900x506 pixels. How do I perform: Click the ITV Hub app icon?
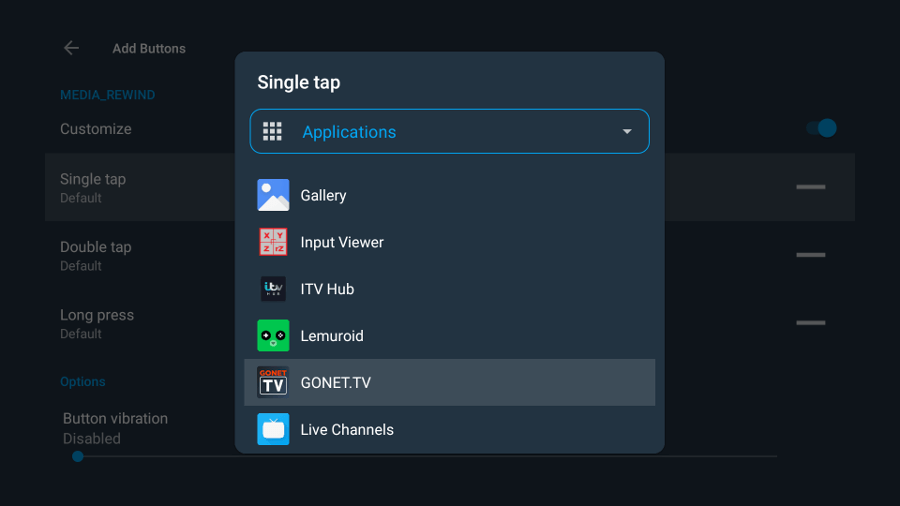[x=273, y=289]
